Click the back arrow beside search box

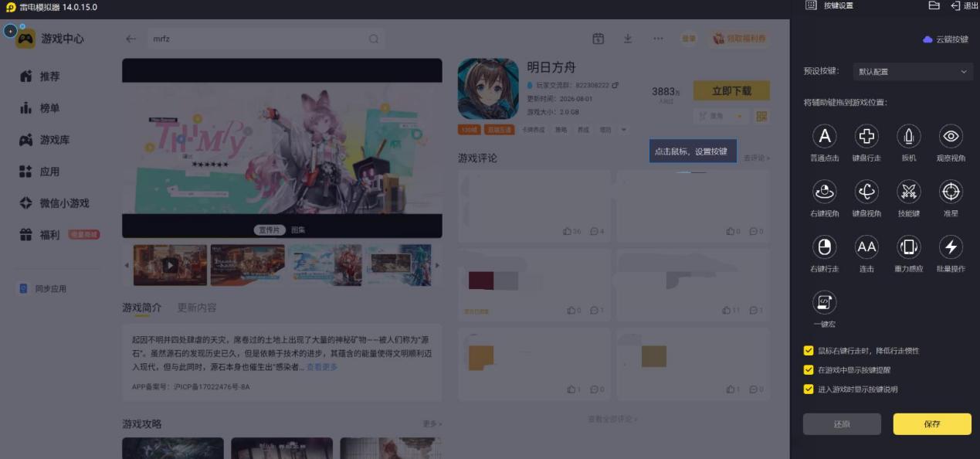coord(131,39)
